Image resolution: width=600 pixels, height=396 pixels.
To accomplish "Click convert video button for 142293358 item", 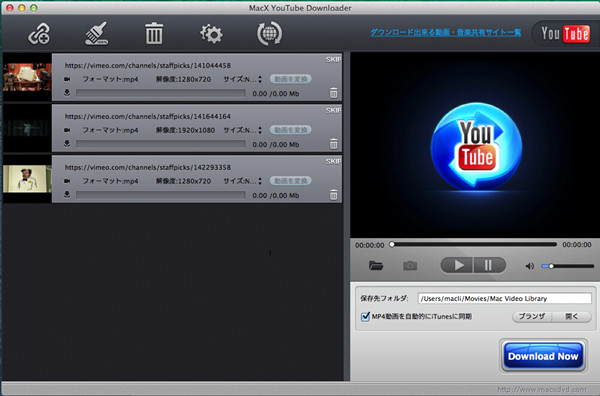I will 291,181.
